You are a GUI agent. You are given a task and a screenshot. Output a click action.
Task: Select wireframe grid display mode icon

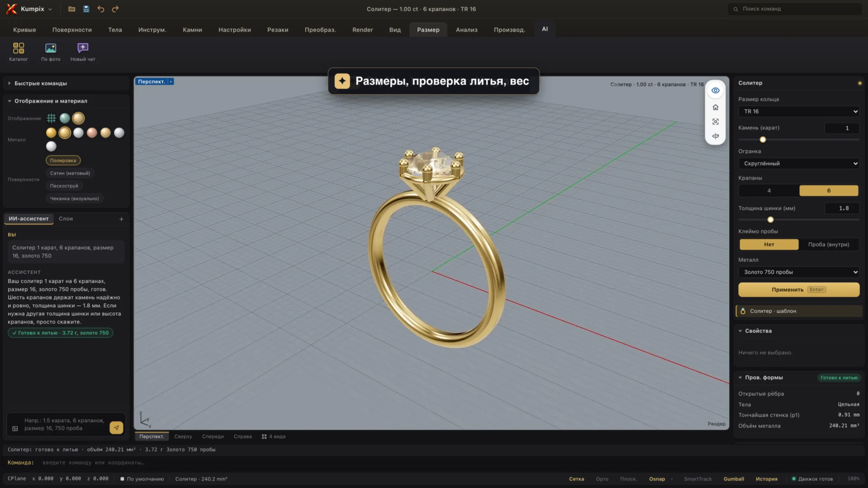[x=51, y=118]
